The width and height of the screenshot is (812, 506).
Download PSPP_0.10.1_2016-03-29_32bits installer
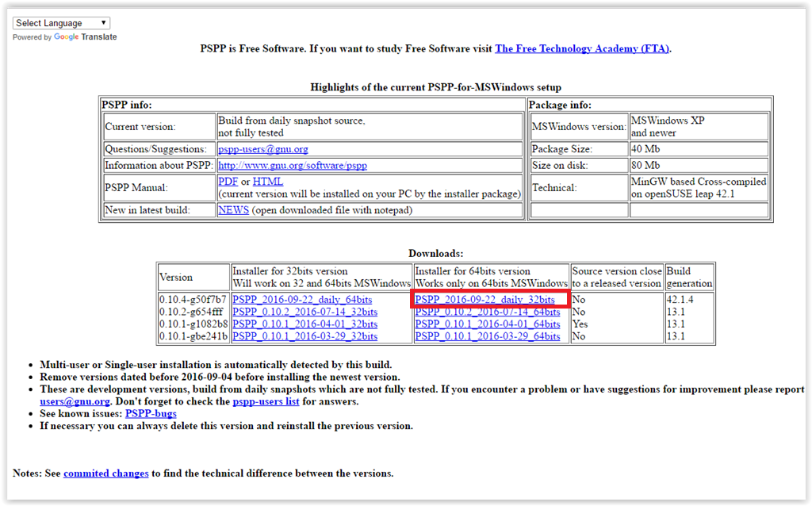pyautogui.click(x=305, y=336)
